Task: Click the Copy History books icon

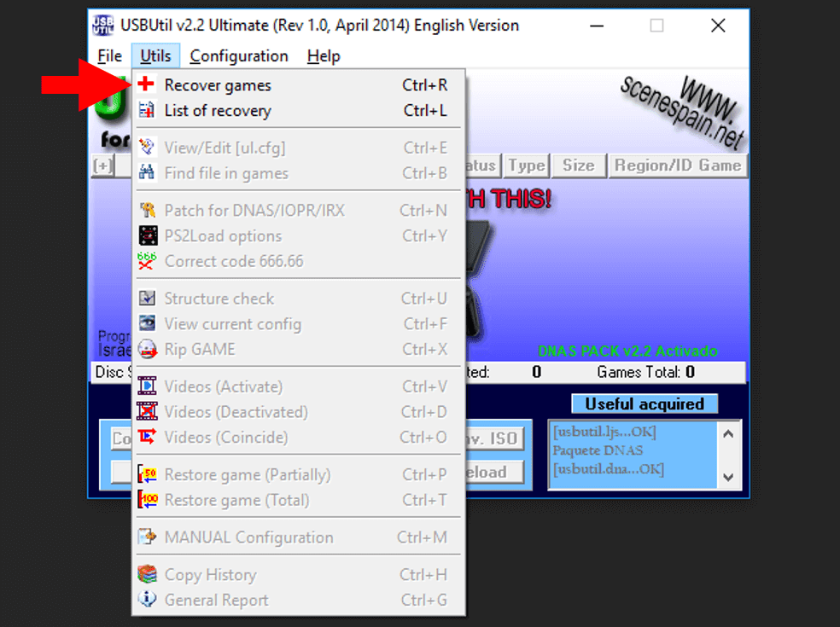Action: click(x=148, y=574)
